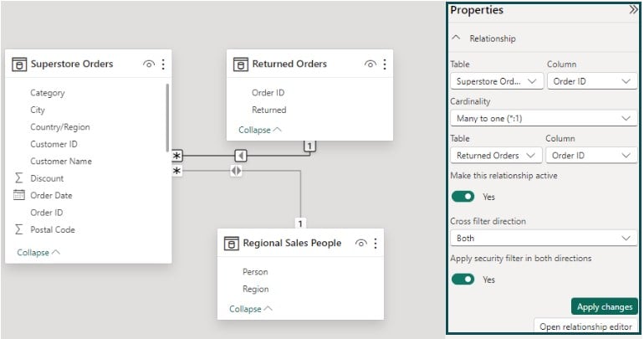
Task: Select Order Date field
Action: pyautogui.click(x=51, y=195)
